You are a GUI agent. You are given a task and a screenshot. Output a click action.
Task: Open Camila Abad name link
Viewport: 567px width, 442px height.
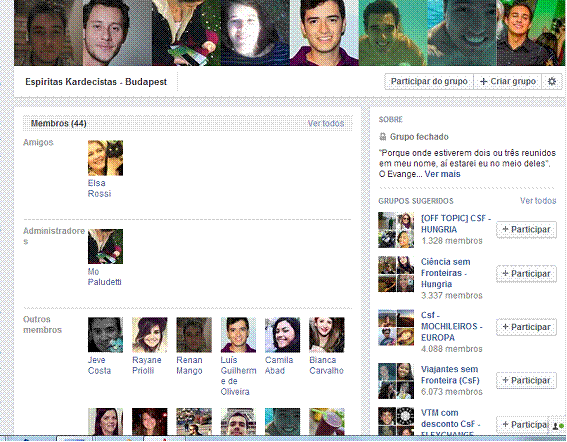click(x=279, y=365)
